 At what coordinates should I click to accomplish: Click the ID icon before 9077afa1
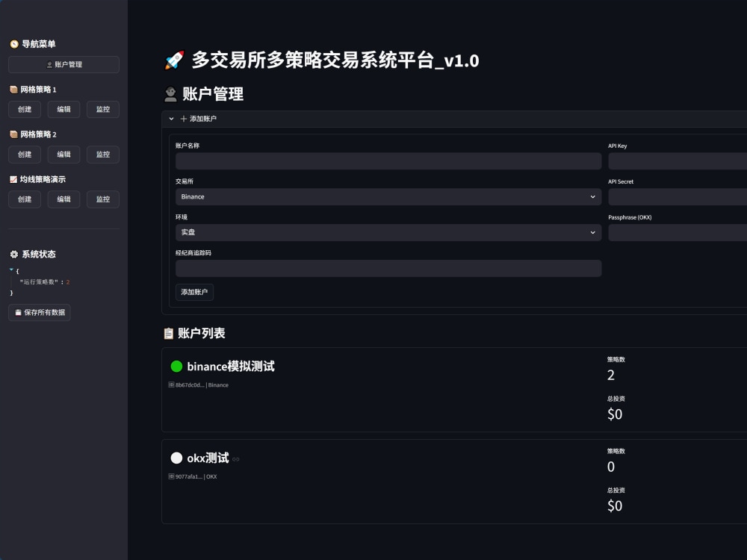(172, 476)
